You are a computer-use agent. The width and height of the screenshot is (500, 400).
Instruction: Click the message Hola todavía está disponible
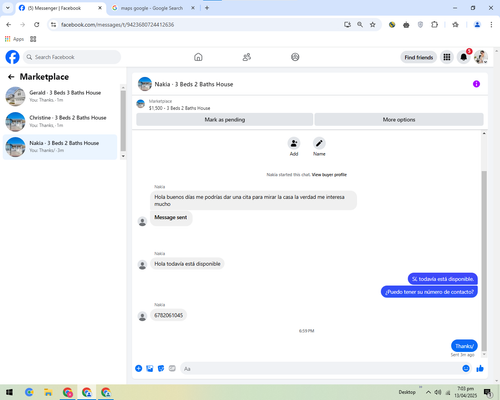(x=187, y=264)
